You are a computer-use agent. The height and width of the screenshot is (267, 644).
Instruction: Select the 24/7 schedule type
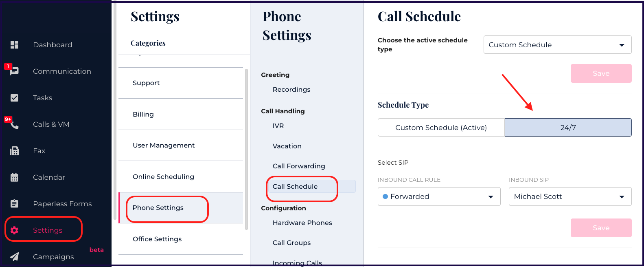click(568, 128)
